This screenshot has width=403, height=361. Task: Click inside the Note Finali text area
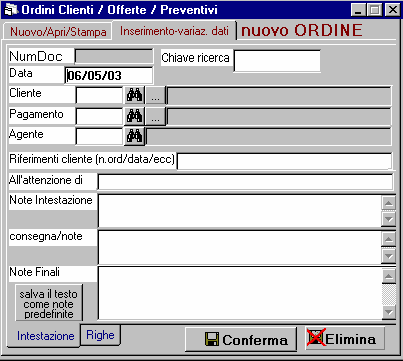click(240, 293)
